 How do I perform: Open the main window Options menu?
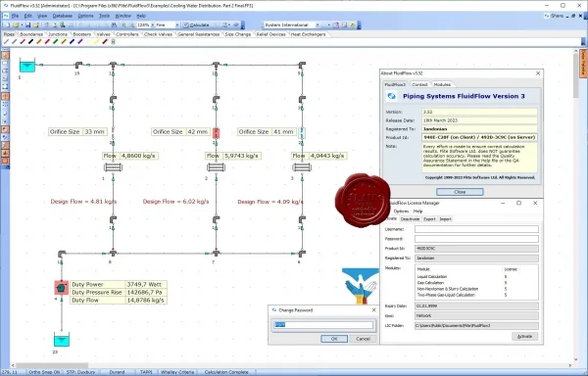click(85, 16)
